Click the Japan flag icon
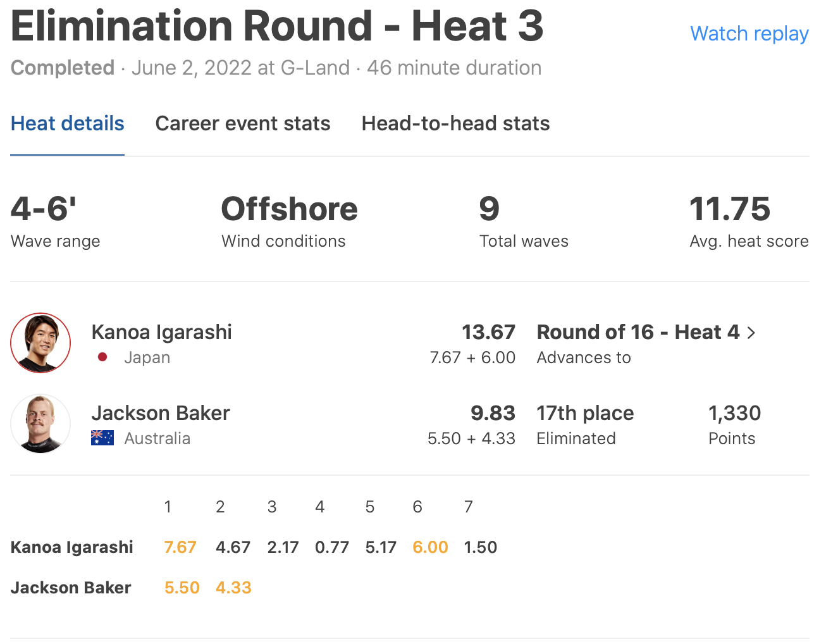Screen dimensions: 826x644 click(102, 357)
